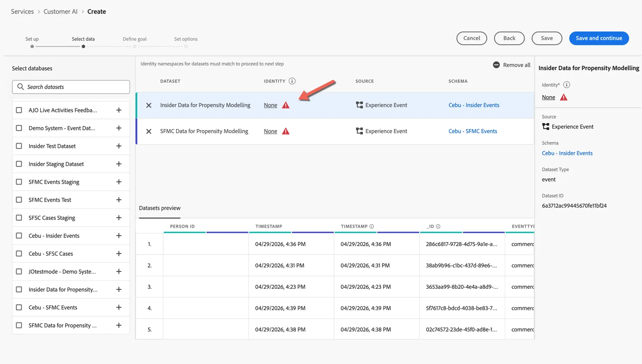
Task: Remove SFMC Data for Propensity Modelling row
Action: 149,131
